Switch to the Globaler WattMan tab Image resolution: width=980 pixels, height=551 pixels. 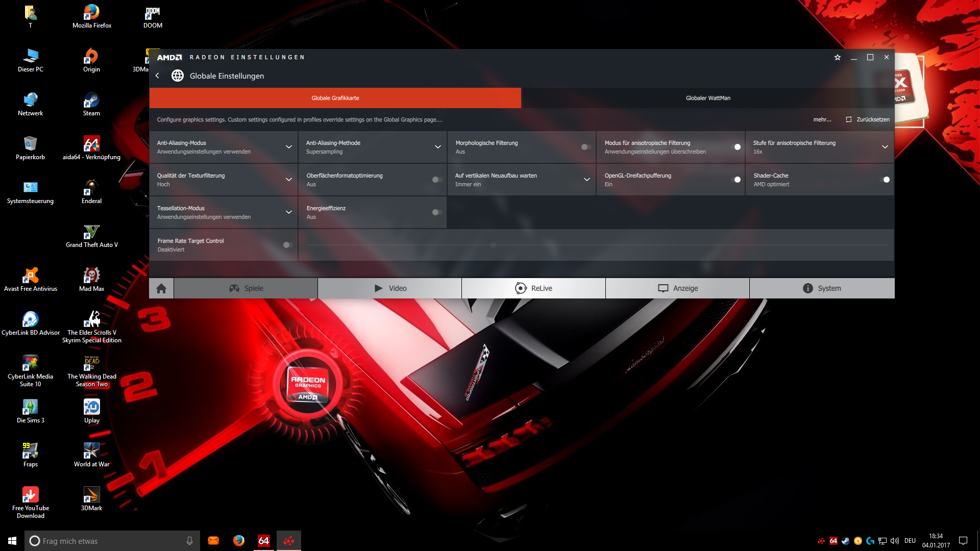(x=707, y=98)
